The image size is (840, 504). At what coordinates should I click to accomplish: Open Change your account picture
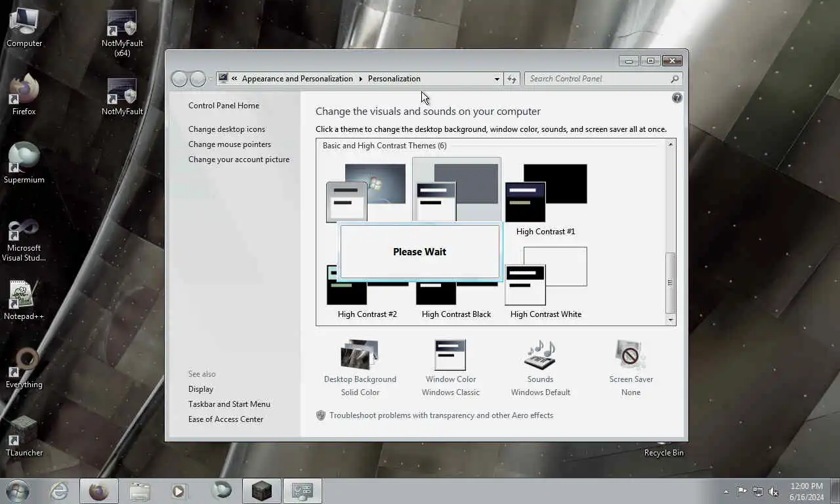pos(239,159)
